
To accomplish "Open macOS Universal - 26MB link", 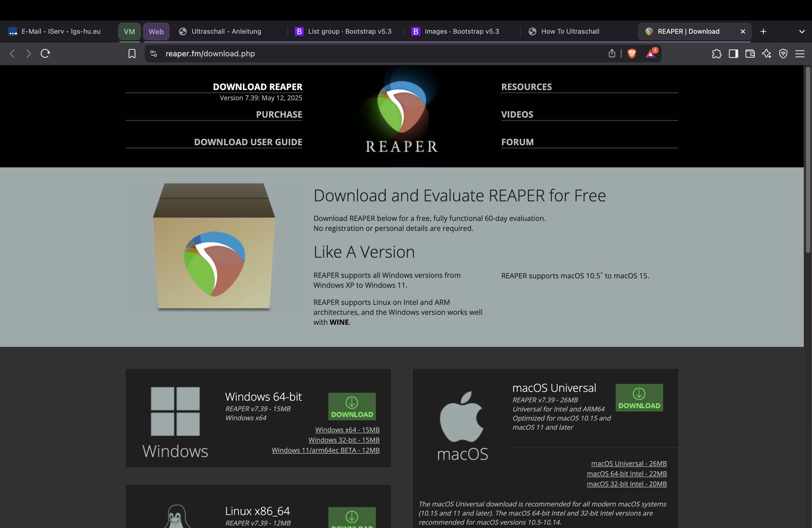I will tap(629, 464).
